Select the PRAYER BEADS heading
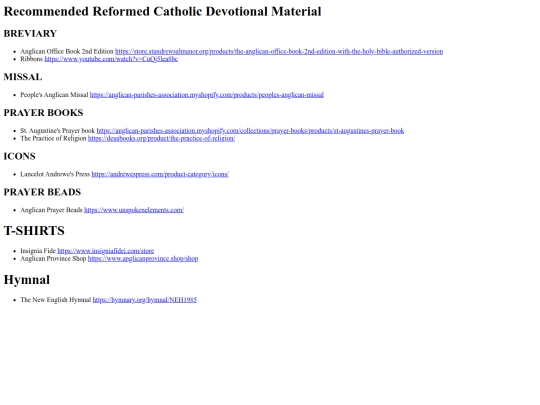Image resolution: width=540 pixels, height=405 pixels. pos(42,192)
